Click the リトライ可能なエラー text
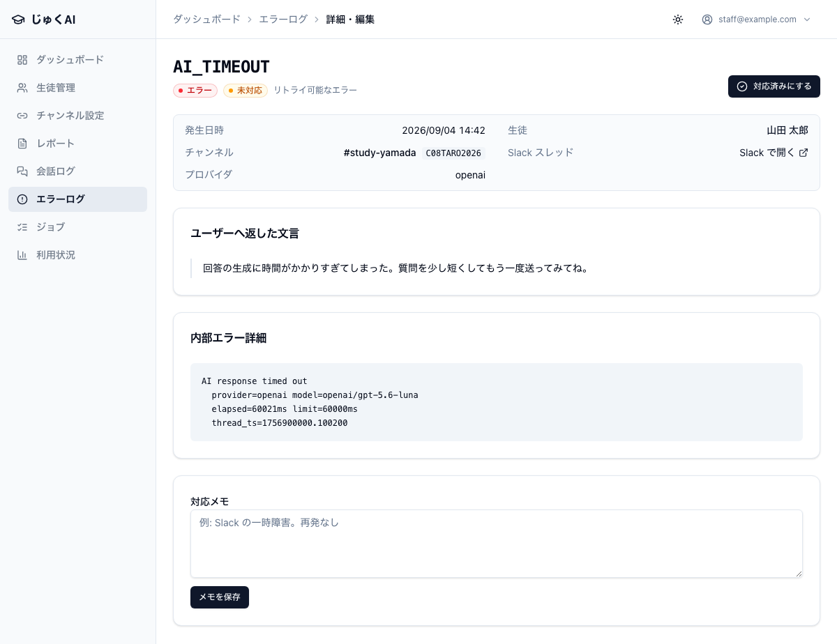Image resolution: width=837 pixels, height=644 pixels. [x=315, y=91]
